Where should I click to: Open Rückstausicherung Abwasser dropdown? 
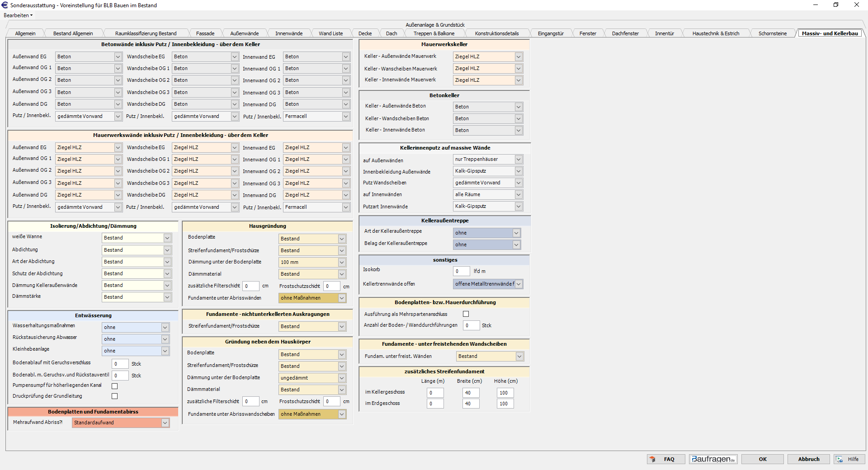165,339
